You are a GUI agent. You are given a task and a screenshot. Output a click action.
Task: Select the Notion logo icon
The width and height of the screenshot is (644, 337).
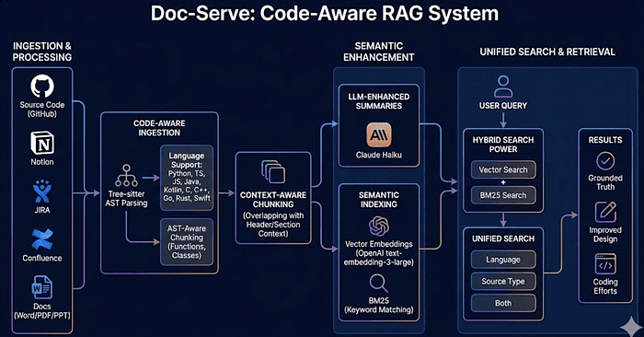[42, 144]
